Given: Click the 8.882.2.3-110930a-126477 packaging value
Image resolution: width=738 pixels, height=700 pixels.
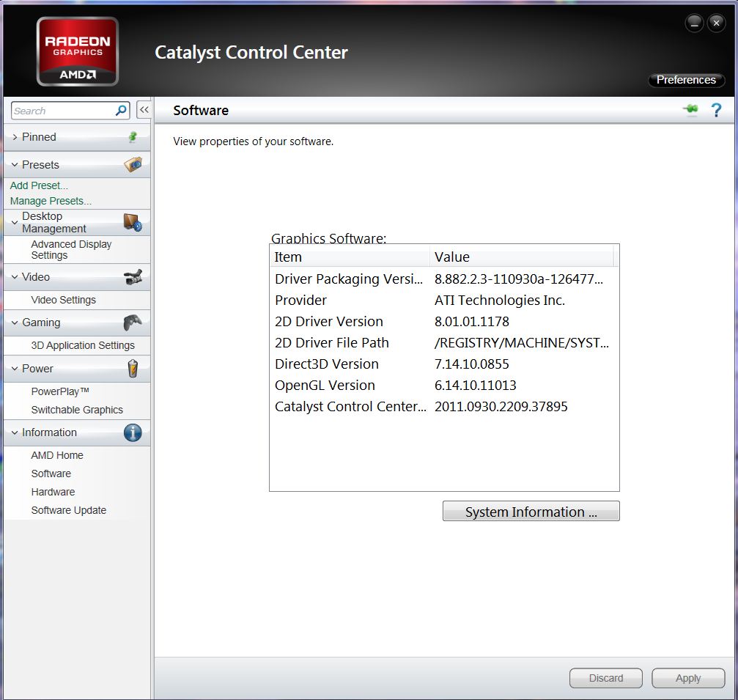Looking at the screenshot, I should [x=519, y=279].
